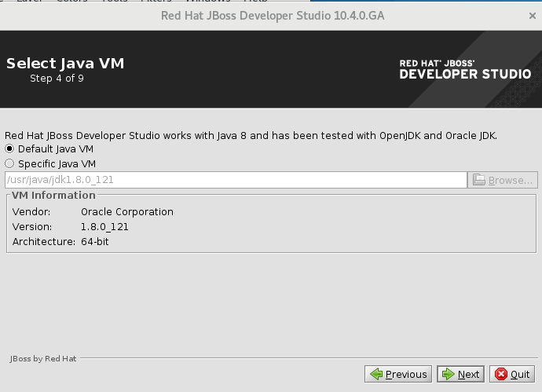Close the installer window with X
The image size is (542, 392).
pos(533,16)
